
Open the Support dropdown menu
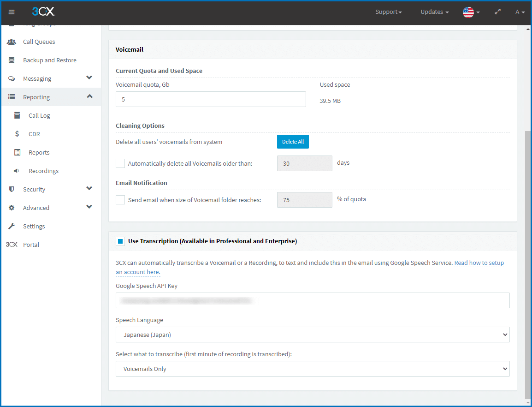(x=389, y=12)
